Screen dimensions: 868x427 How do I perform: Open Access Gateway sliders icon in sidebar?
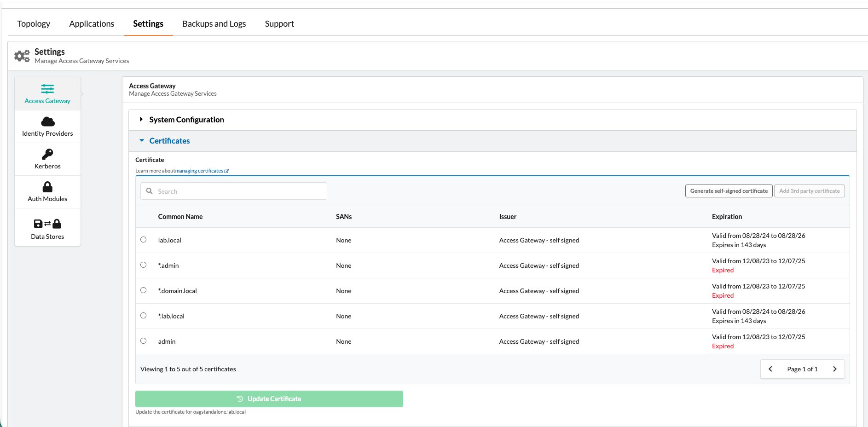click(x=47, y=89)
